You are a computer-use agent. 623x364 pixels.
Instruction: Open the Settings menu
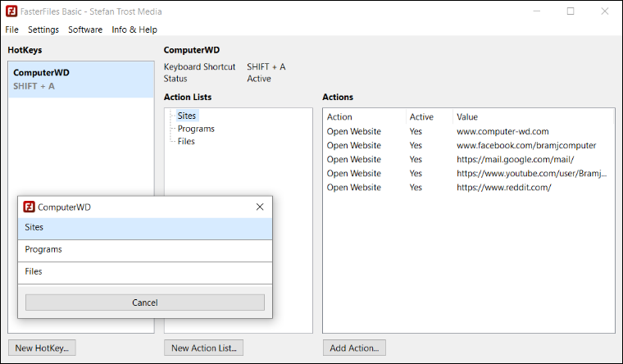click(43, 30)
